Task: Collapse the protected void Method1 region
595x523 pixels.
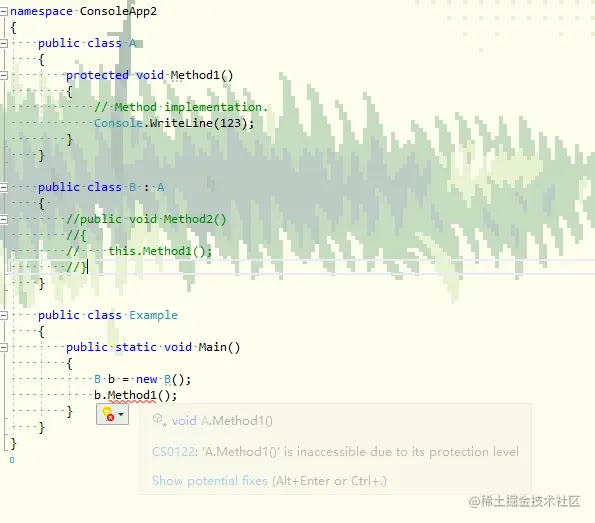Action: pyautogui.click(x=3, y=75)
